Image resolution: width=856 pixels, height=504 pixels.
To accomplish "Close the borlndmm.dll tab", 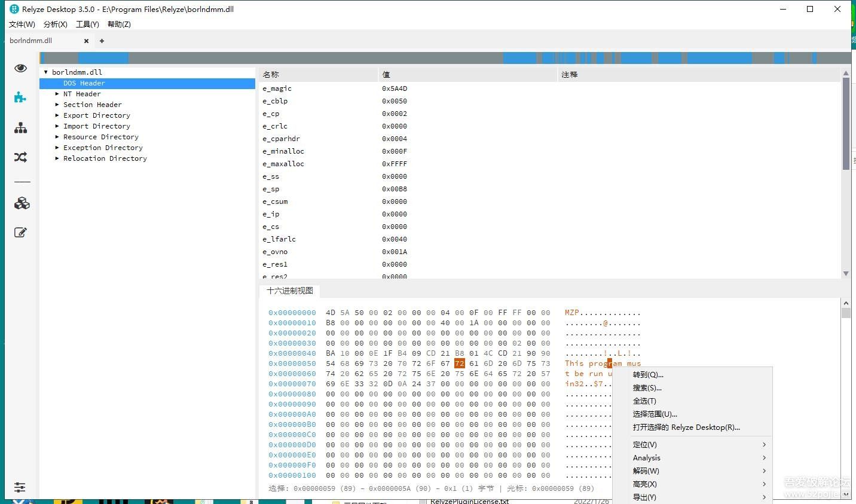I will click(x=86, y=41).
